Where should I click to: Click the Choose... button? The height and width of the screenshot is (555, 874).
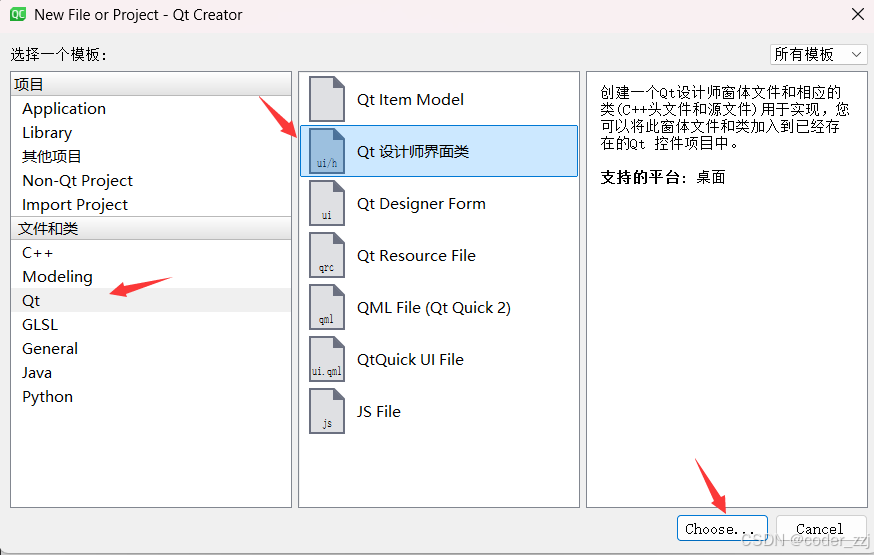[x=722, y=528]
